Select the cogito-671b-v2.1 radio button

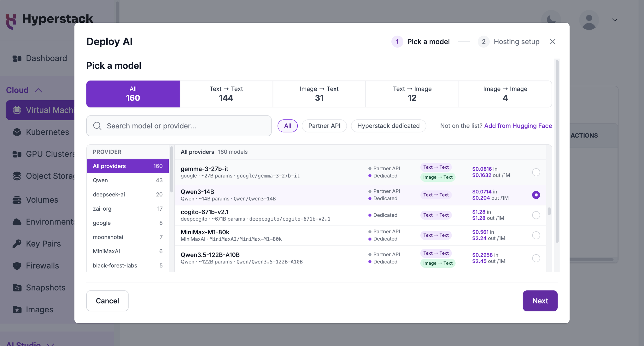[x=536, y=215]
